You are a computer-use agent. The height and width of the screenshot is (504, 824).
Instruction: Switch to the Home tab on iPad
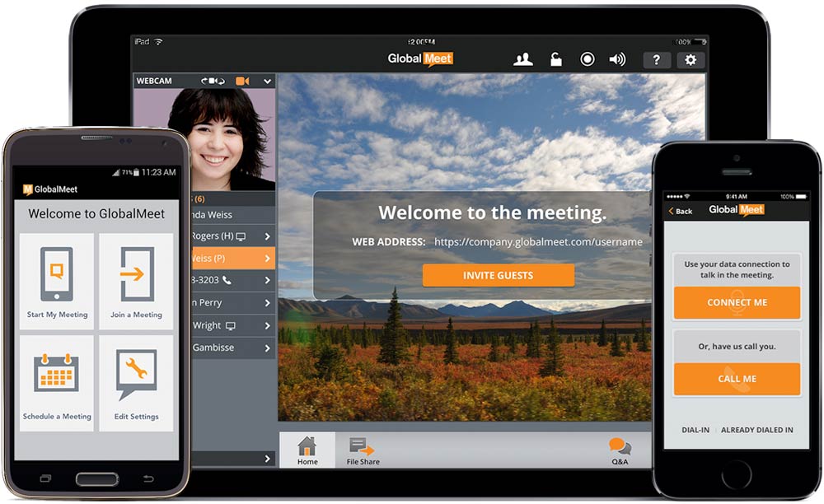(307, 450)
